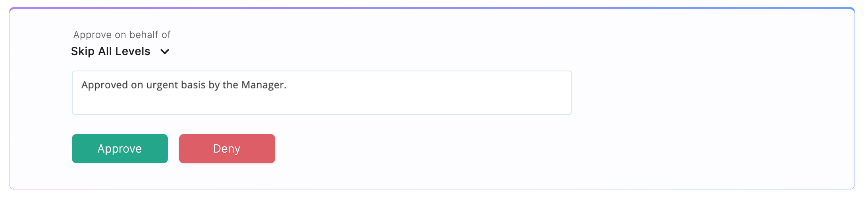Submit approval with the Approve button
This screenshot has height=197, width=868.
coord(120,149)
